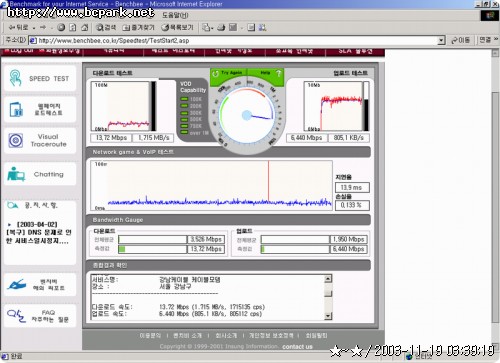
Task: Select the "805,1 KB/s" upload value
Action: (x=349, y=138)
